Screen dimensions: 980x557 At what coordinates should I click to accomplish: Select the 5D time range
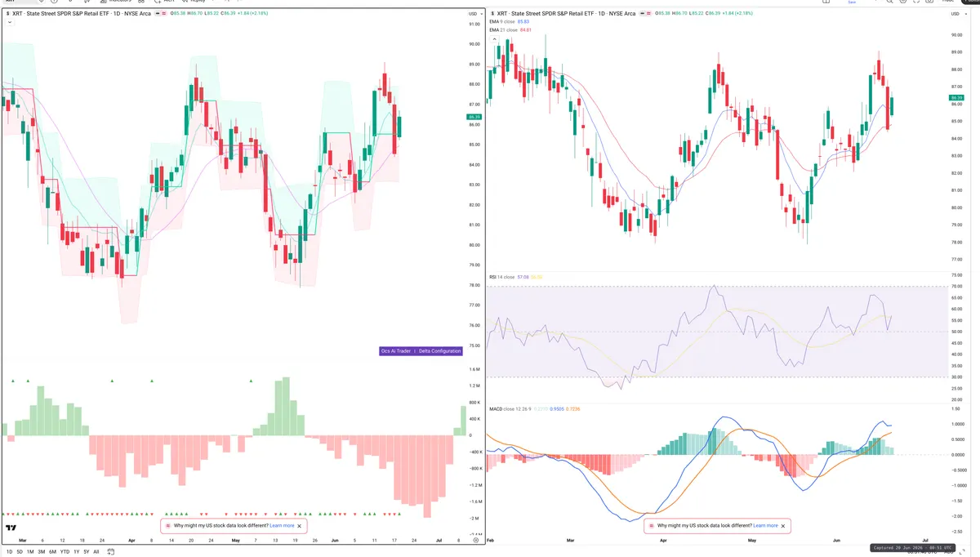[x=20, y=551]
